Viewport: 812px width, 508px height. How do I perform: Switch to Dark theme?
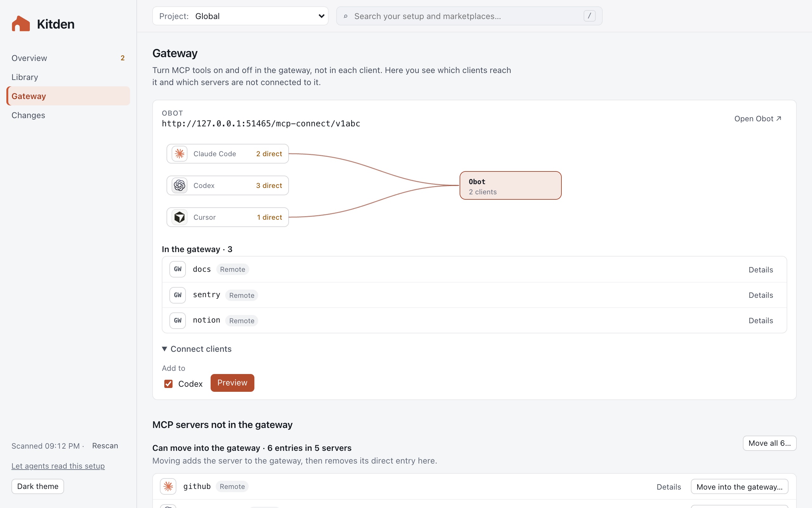(37, 486)
